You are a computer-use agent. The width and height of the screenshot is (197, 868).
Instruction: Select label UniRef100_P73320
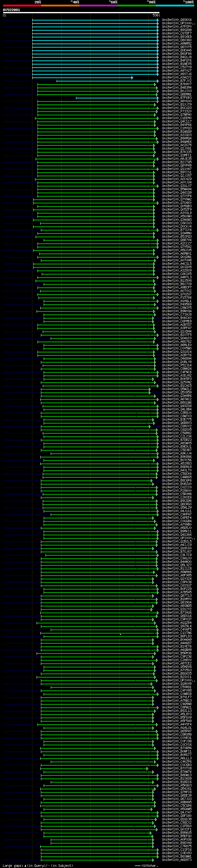point(177,111)
